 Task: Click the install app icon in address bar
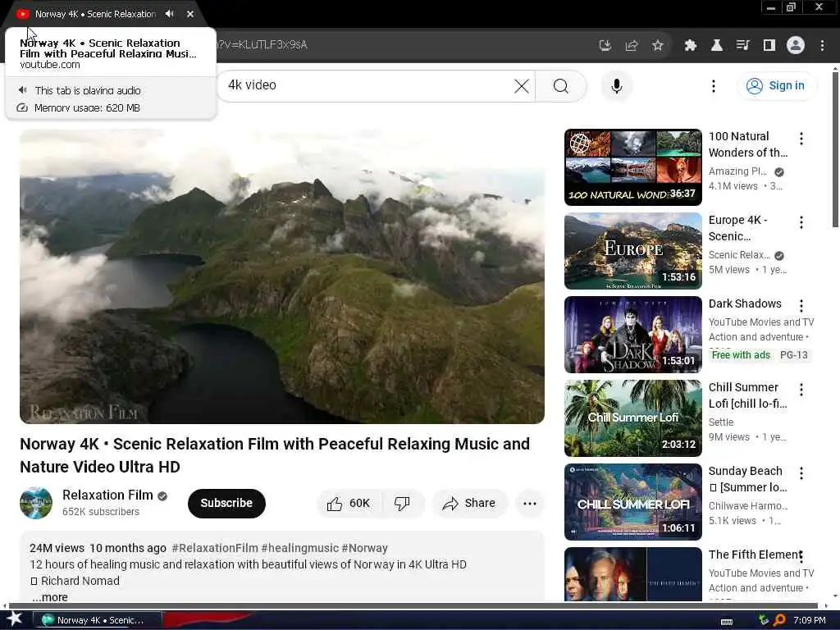click(x=605, y=45)
